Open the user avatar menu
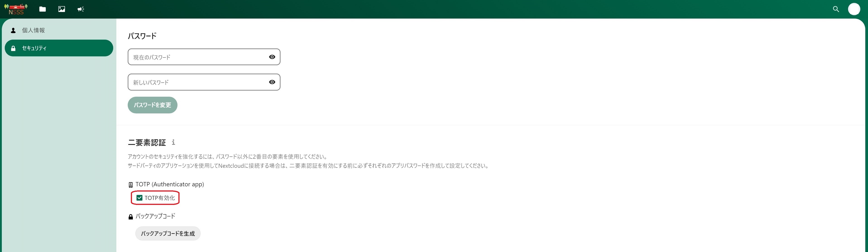This screenshot has width=868, height=252. tap(854, 9)
